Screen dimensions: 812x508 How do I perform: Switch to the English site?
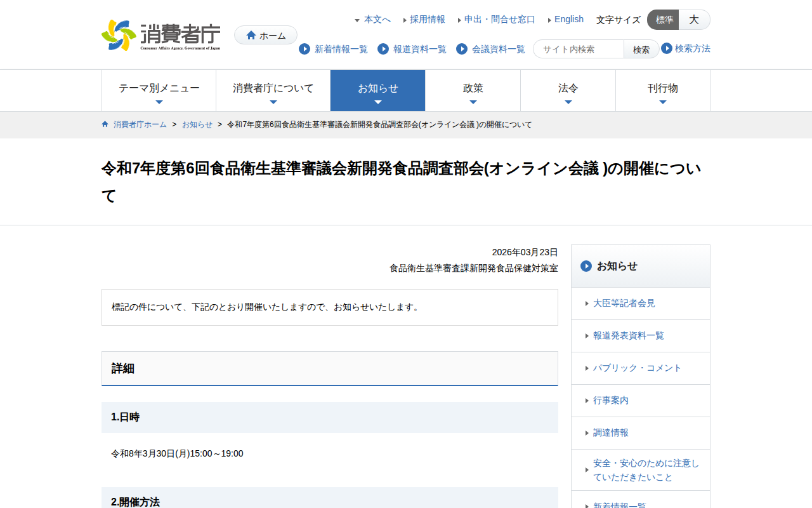(x=569, y=20)
